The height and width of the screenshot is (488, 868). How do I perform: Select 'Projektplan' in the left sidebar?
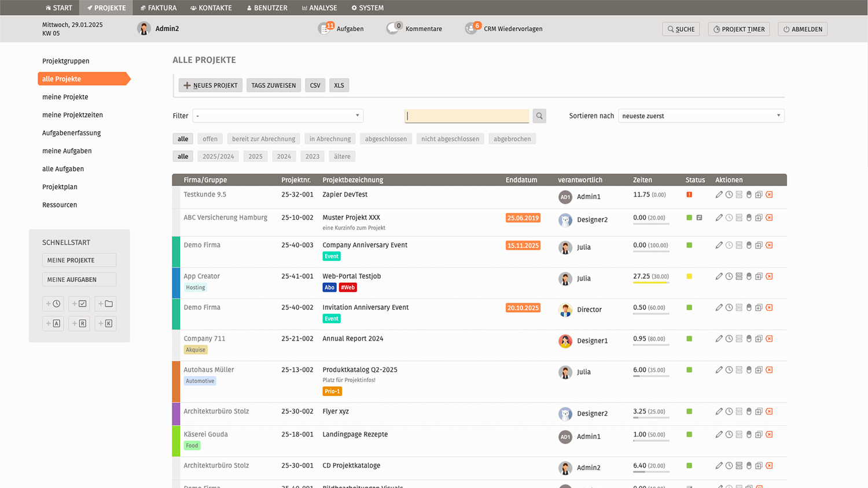pos(60,187)
